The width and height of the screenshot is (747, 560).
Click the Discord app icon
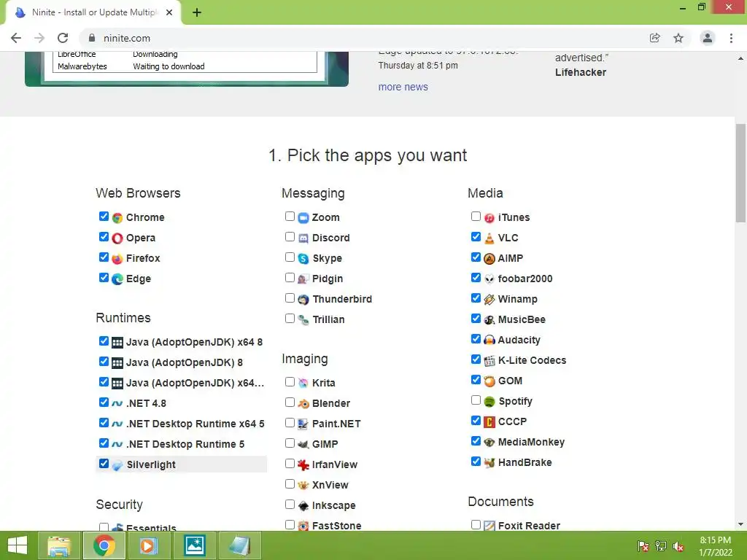(303, 238)
